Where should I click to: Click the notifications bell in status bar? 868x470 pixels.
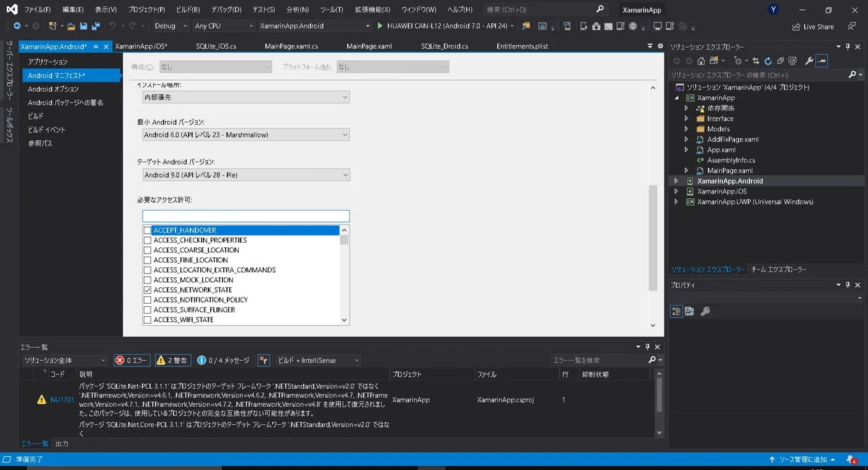coord(851,459)
